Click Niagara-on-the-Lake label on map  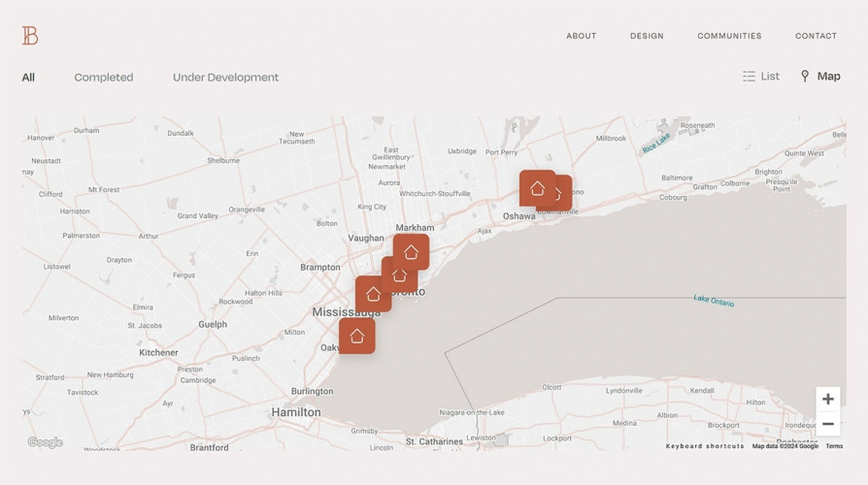point(472,412)
